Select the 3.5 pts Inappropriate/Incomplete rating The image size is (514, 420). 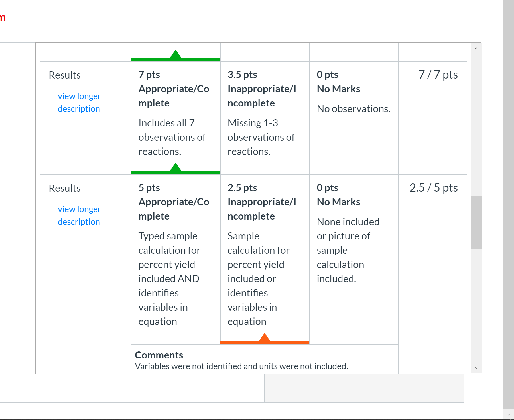265,118
